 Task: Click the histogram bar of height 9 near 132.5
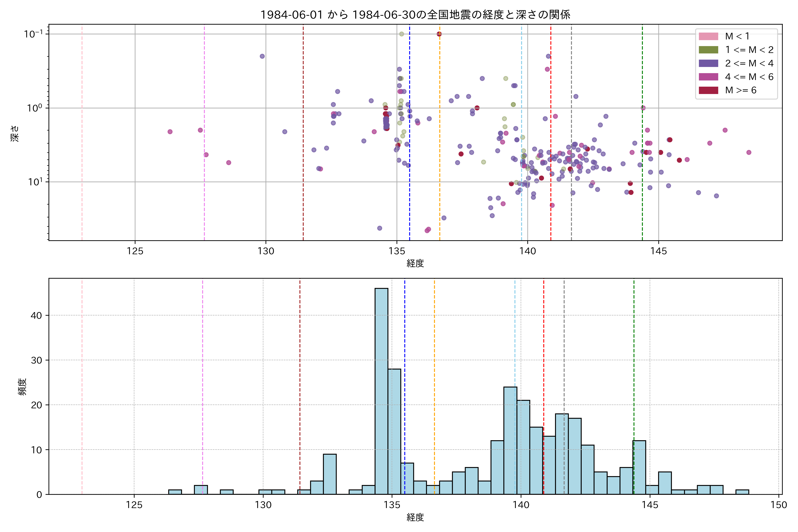tap(330, 474)
